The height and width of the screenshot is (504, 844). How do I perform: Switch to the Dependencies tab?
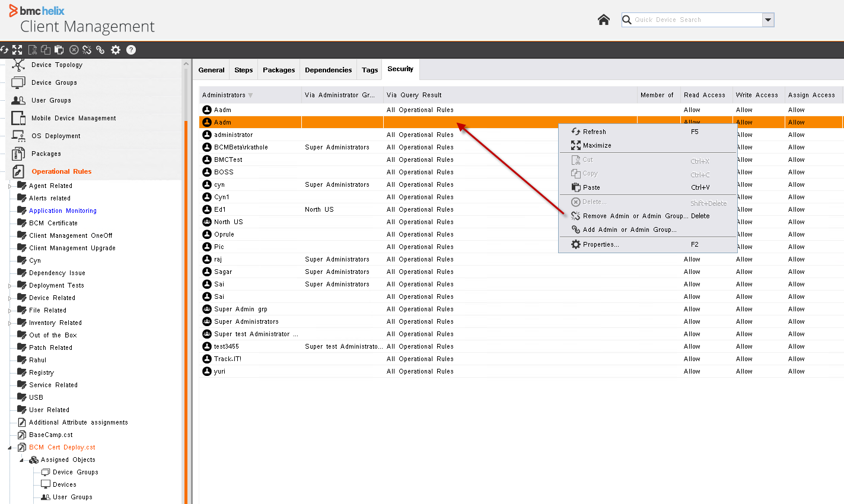point(329,70)
